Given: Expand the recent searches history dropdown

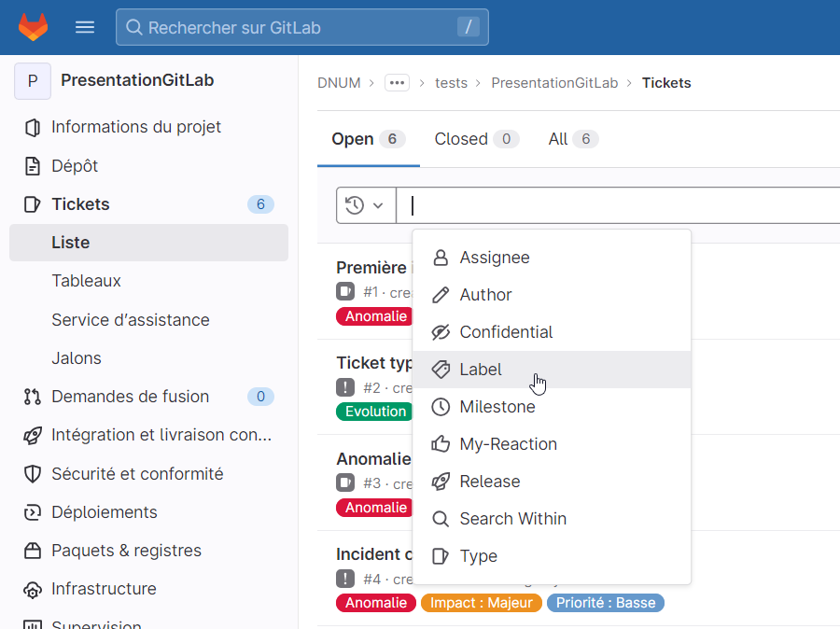Looking at the screenshot, I should [x=365, y=205].
